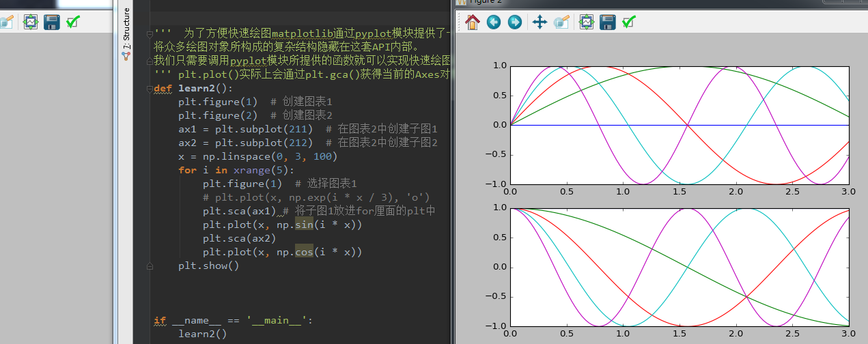Select the Zoom-to-rectangle tool in Figure 2

561,23
